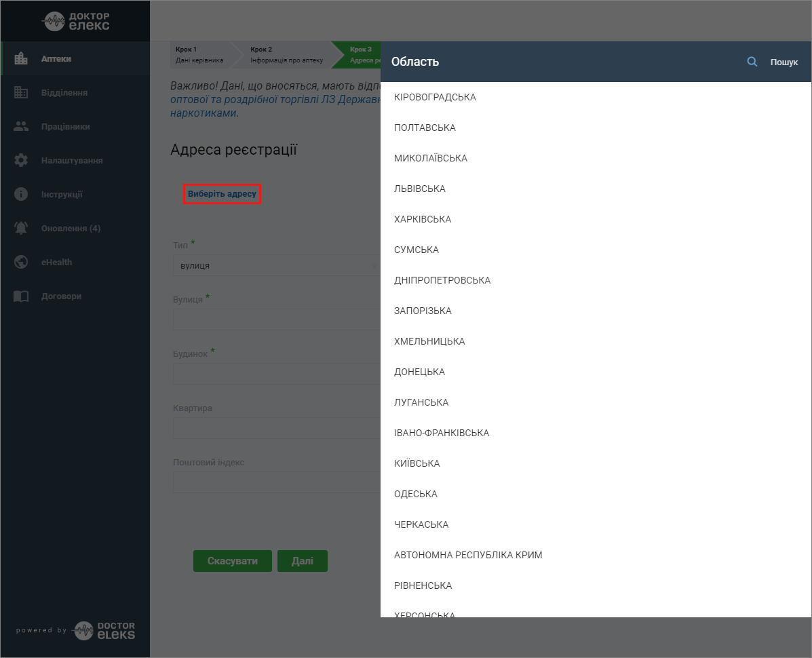
Task: Focus the Вулиця input field
Action: (277, 320)
